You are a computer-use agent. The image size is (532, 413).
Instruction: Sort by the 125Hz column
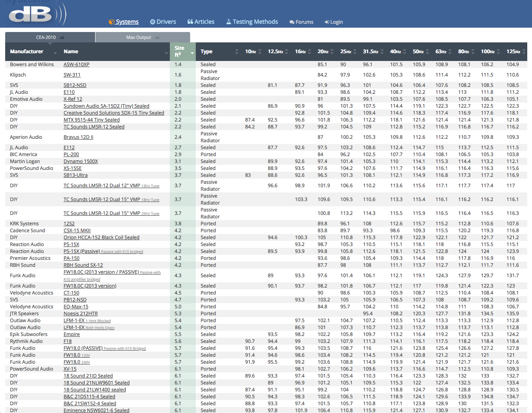coord(515,51)
